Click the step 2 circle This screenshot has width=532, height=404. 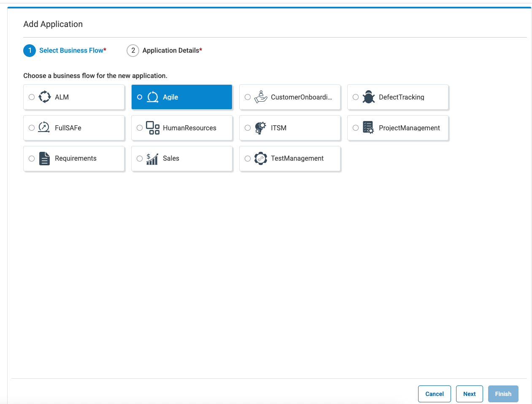pyautogui.click(x=133, y=51)
